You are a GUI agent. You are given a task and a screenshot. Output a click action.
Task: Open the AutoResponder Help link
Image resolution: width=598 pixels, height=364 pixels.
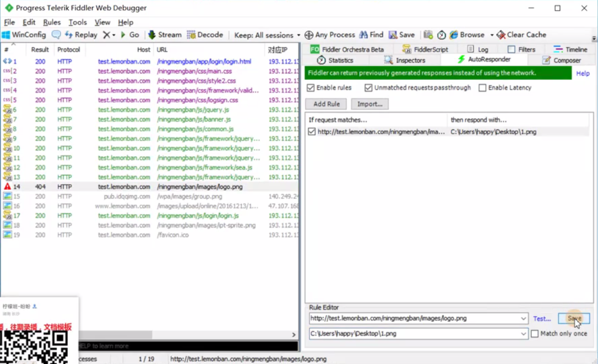click(583, 73)
